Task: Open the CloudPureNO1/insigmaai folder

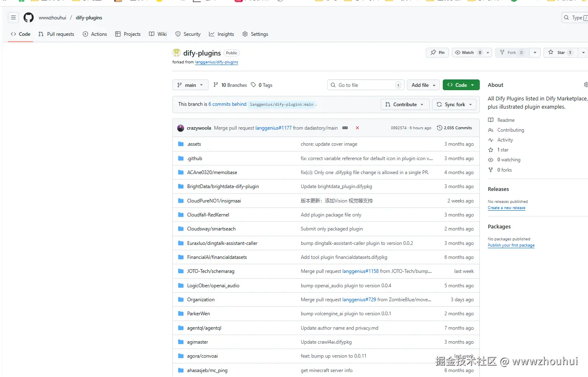Action: (x=214, y=201)
